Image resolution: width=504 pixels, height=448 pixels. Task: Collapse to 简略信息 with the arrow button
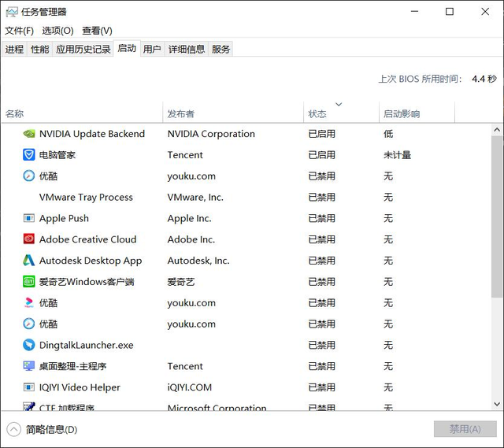(x=14, y=429)
